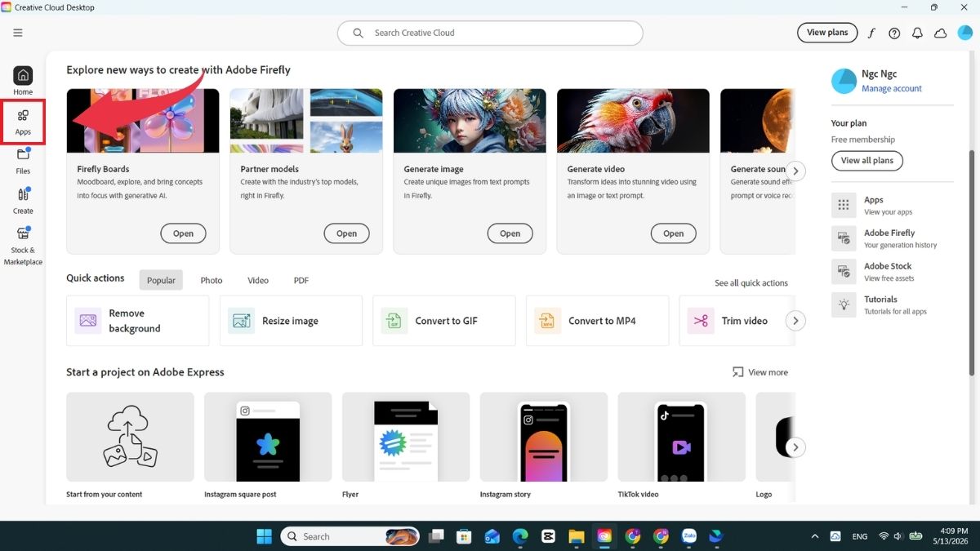Click View more for Adobe Express projects
The image size is (980, 551).
[760, 372]
